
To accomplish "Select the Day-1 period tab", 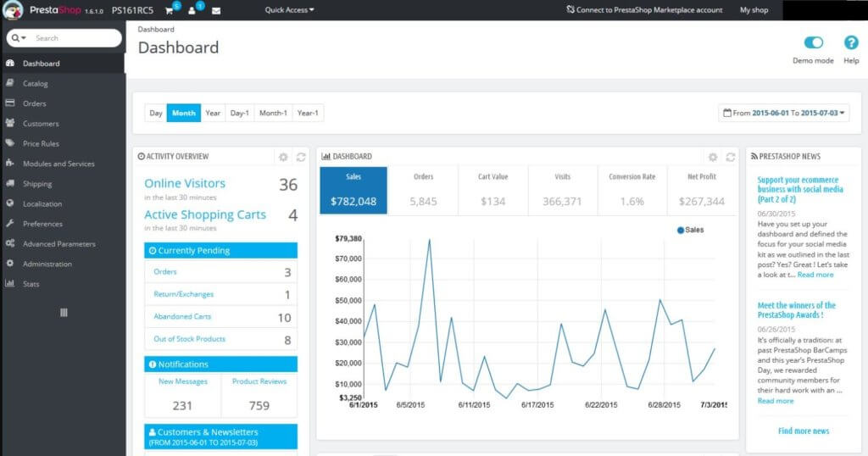I will [240, 113].
